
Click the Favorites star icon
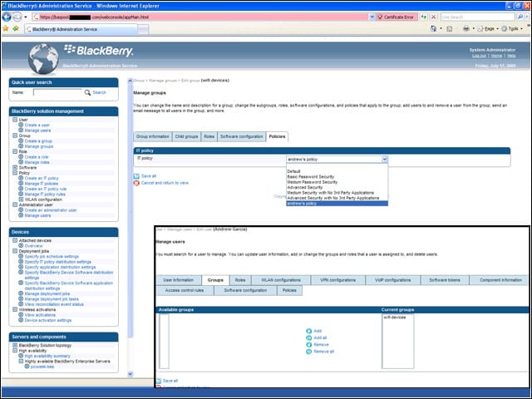click(x=6, y=29)
